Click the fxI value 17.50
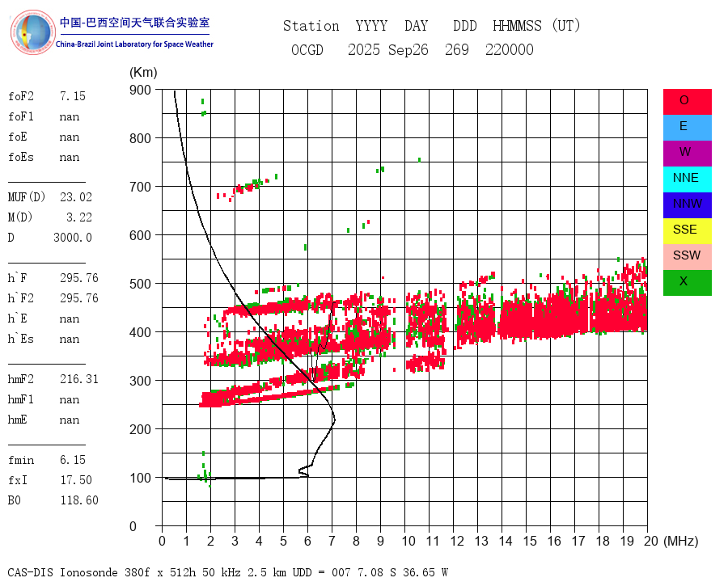 pyautogui.click(x=76, y=480)
